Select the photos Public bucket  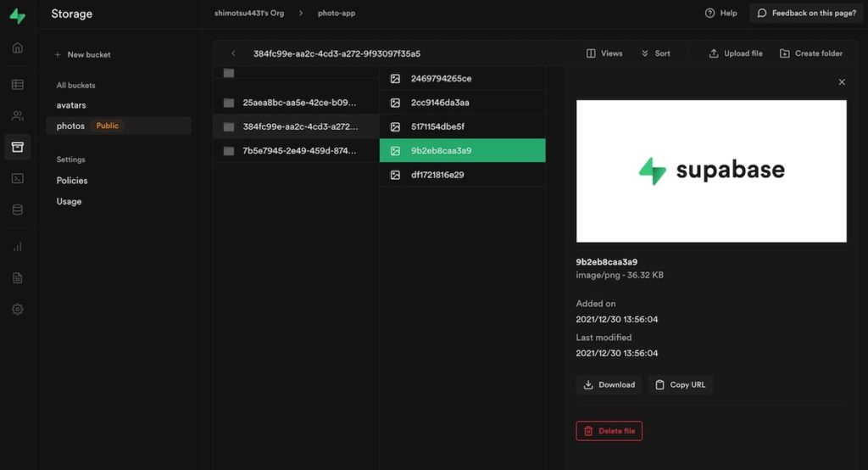[x=119, y=126]
